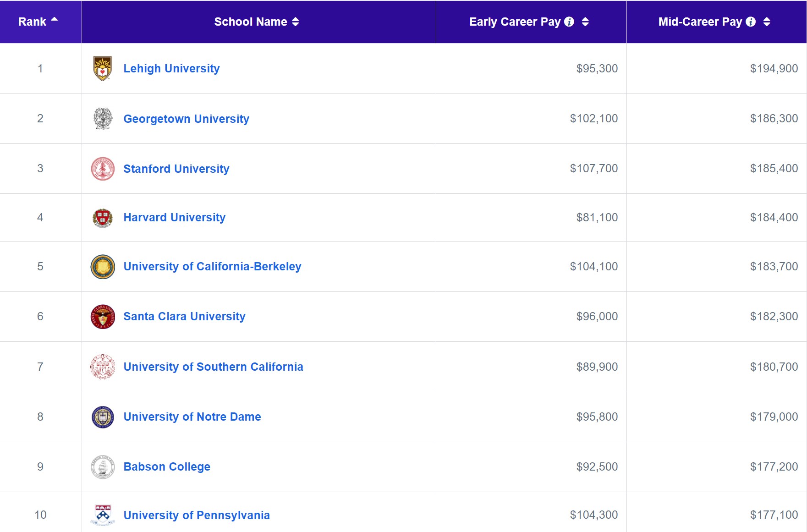Open the Santa Clara University link
This screenshot has height=532, width=807.
pos(184,316)
